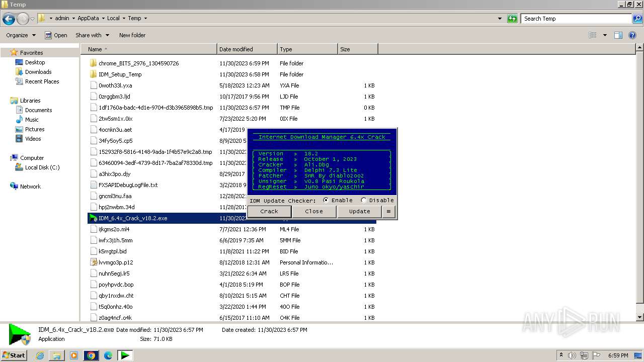
Task: Sort by the Type column
Action: click(307, 49)
